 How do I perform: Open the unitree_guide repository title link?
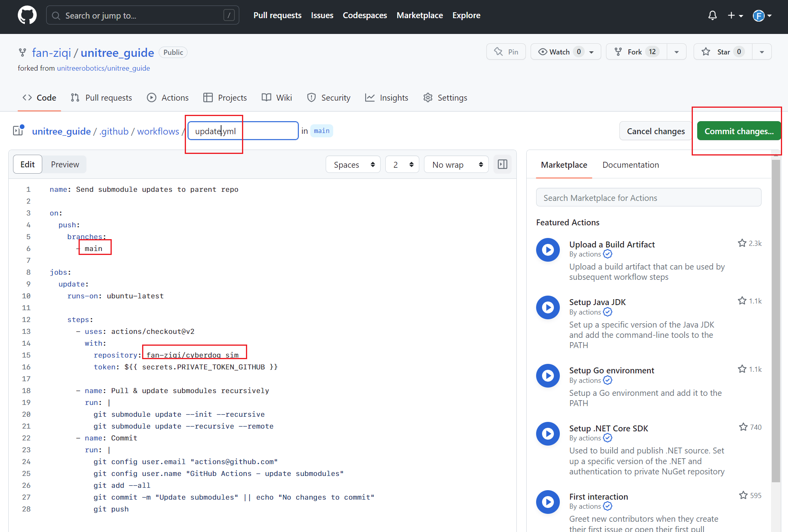pyautogui.click(x=117, y=52)
